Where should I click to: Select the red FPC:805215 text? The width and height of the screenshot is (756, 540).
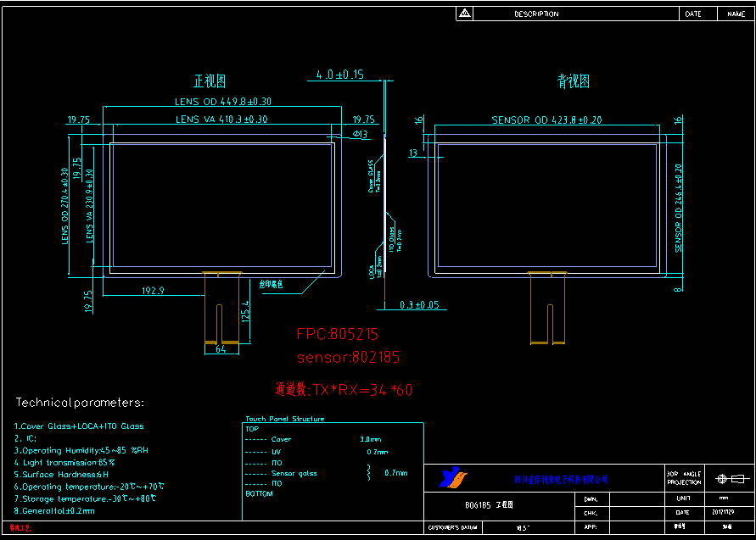[x=337, y=335]
